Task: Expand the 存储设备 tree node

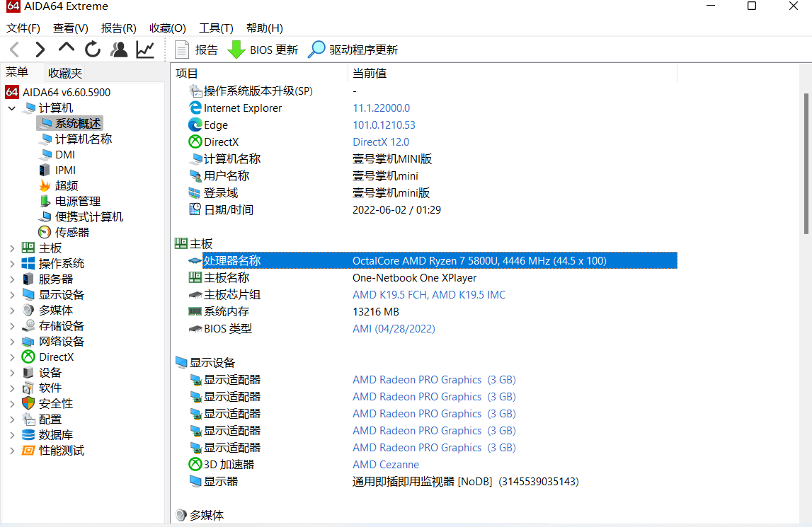Action: click(12, 326)
